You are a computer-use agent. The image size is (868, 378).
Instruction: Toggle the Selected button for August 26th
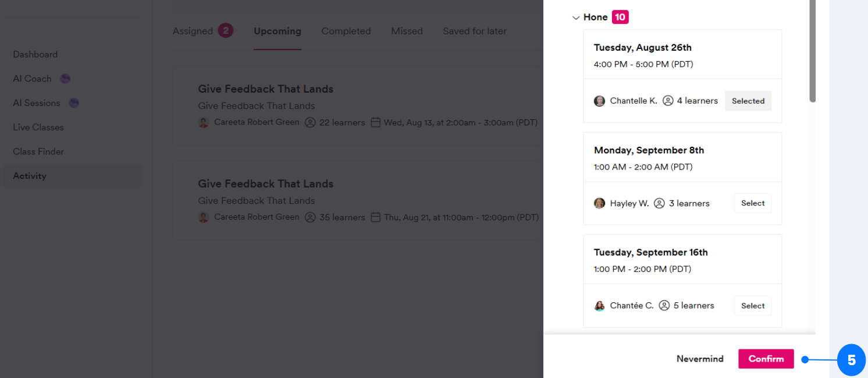[x=748, y=101]
